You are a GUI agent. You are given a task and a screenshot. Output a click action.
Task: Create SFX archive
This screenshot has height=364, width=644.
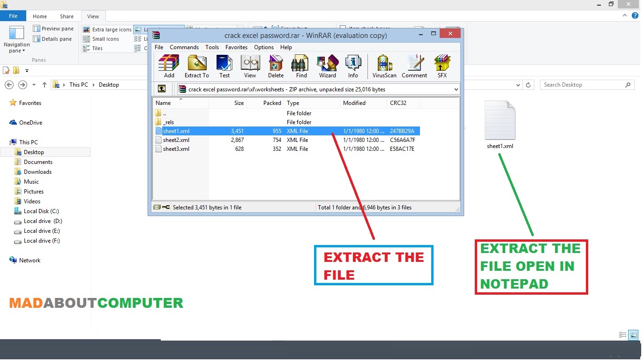[442, 67]
